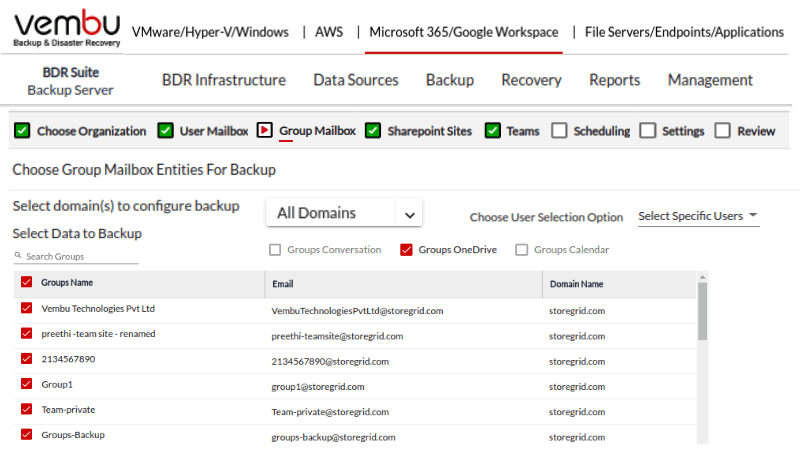Select the Group Mailbox step label
Image resolution: width=800 pixels, height=450 pixels.
coord(317,131)
